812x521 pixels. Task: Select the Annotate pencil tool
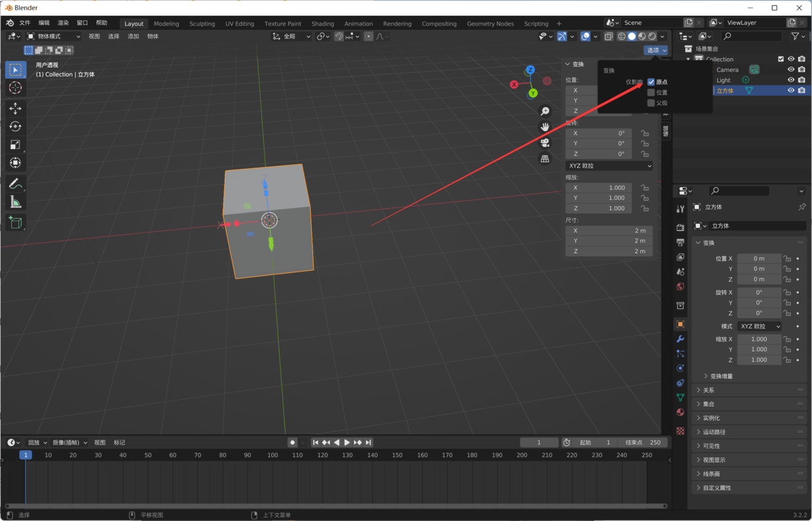coord(16,184)
